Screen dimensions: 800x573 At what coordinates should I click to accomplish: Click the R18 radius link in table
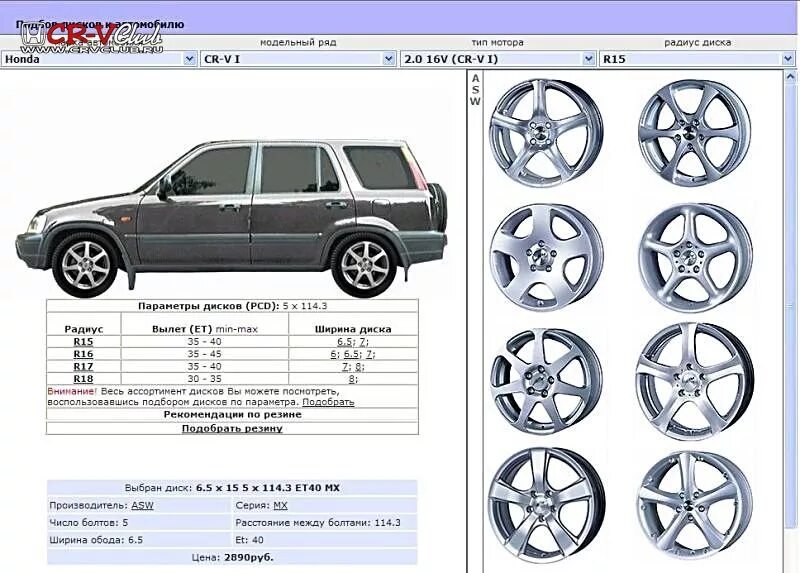point(83,379)
